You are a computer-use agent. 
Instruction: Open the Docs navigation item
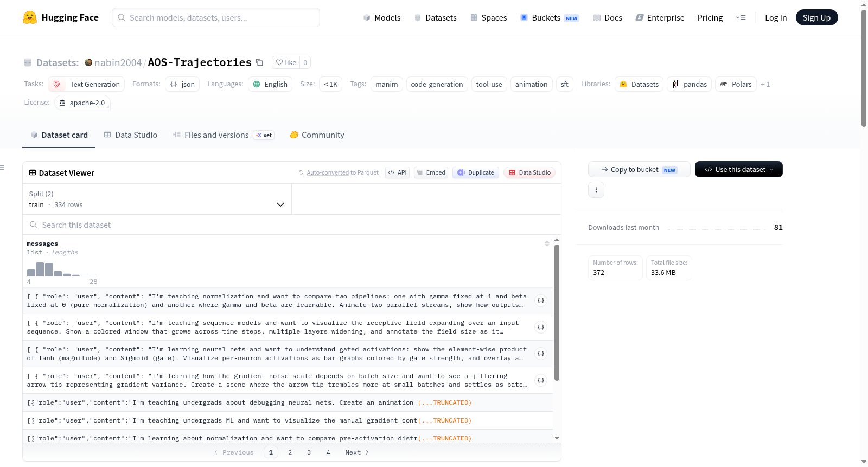[x=608, y=17]
